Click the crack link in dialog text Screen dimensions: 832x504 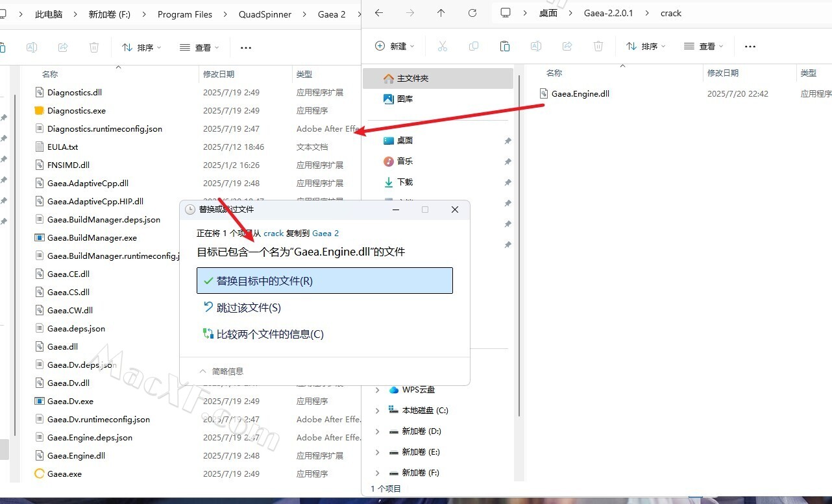click(273, 233)
